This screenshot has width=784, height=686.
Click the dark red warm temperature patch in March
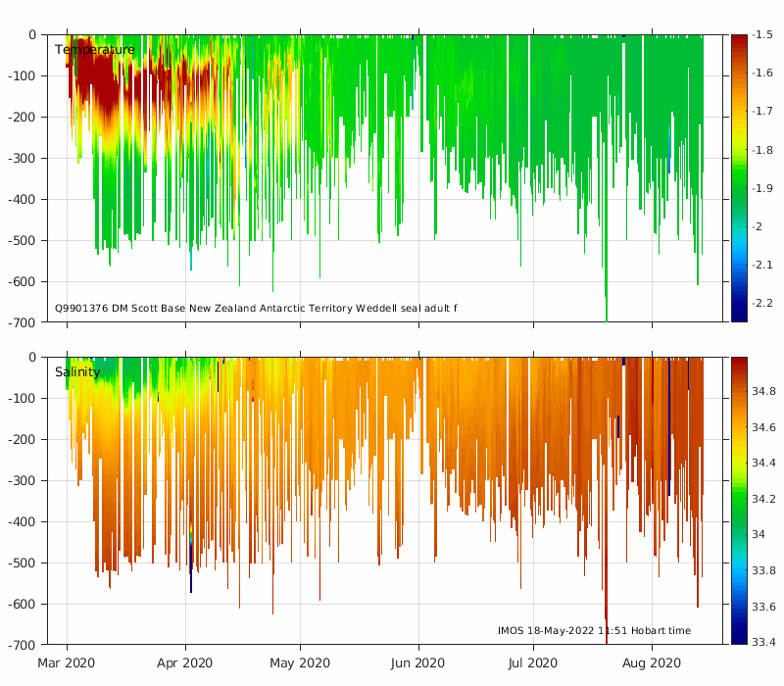[x=100, y=77]
